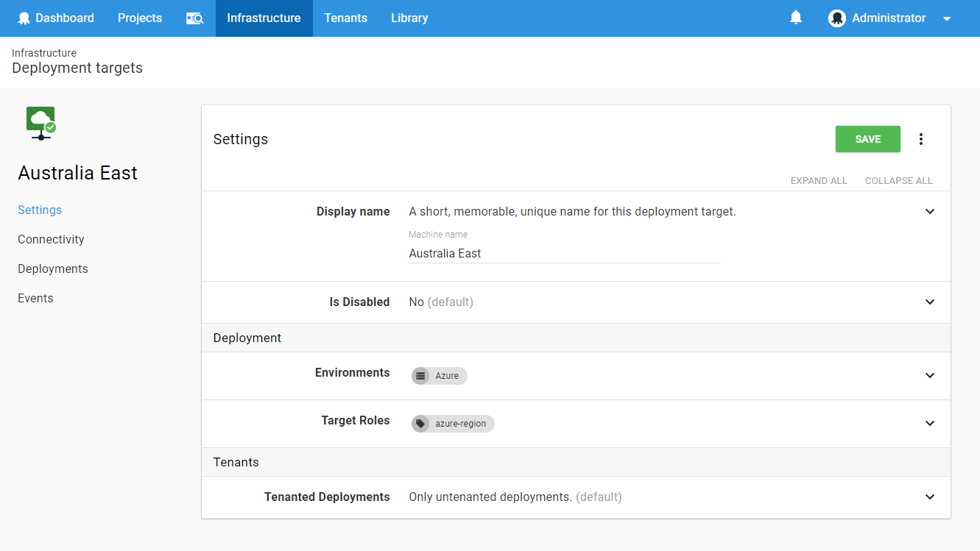
Task: Expand the Target Roles section chevron
Action: click(929, 424)
